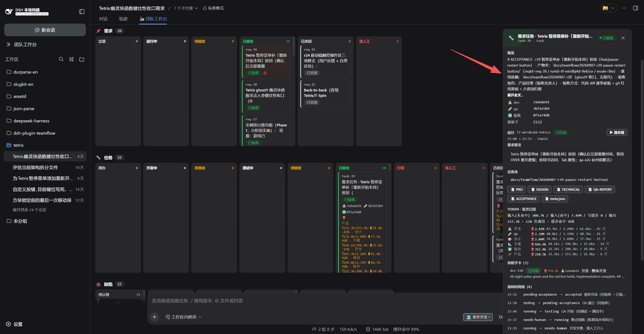The height and width of the screenshot is (334, 644).
Task: Open the chevron dropdown beside the folder icon
Action: point(613,8)
